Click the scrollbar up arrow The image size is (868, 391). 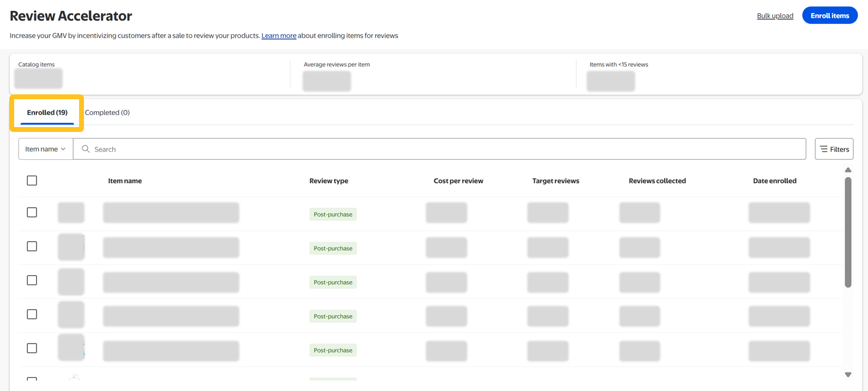pos(848,170)
